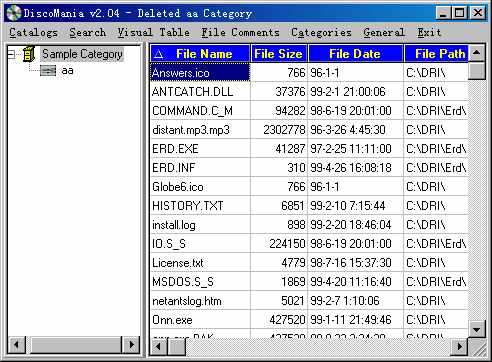Viewport: 492px width, 362px height.
Task: Click the Exit menu item
Action: [x=429, y=33]
